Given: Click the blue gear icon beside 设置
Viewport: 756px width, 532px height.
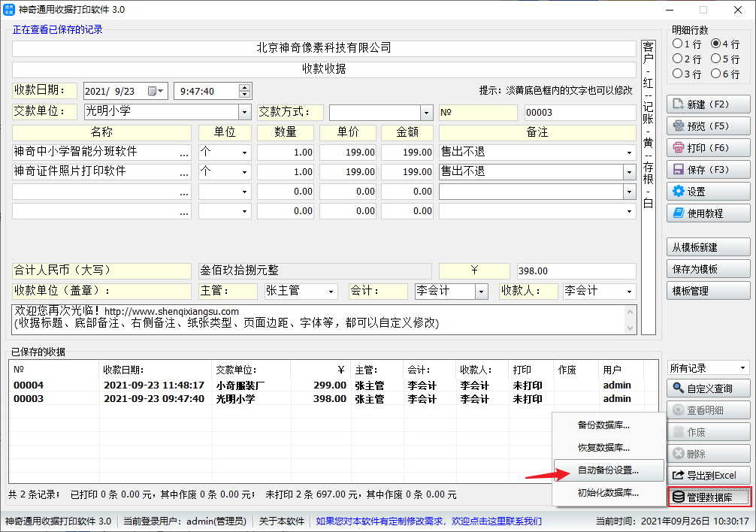Looking at the screenshot, I should [x=679, y=192].
